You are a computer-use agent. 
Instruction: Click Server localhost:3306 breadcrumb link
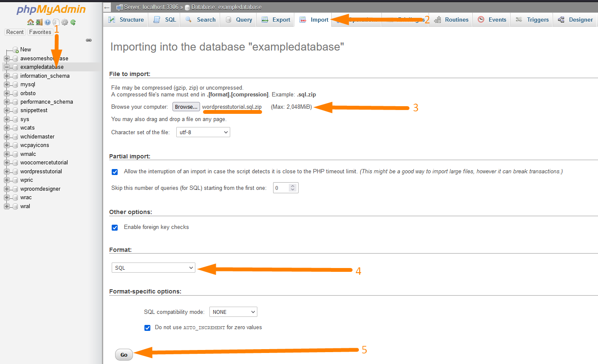pyautogui.click(x=151, y=7)
